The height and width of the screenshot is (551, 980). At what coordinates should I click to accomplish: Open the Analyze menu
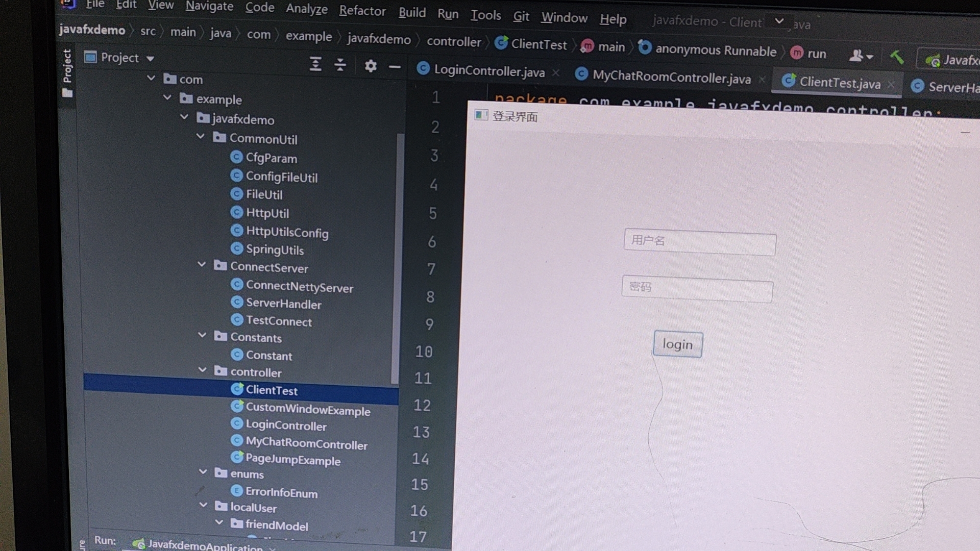pyautogui.click(x=307, y=9)
